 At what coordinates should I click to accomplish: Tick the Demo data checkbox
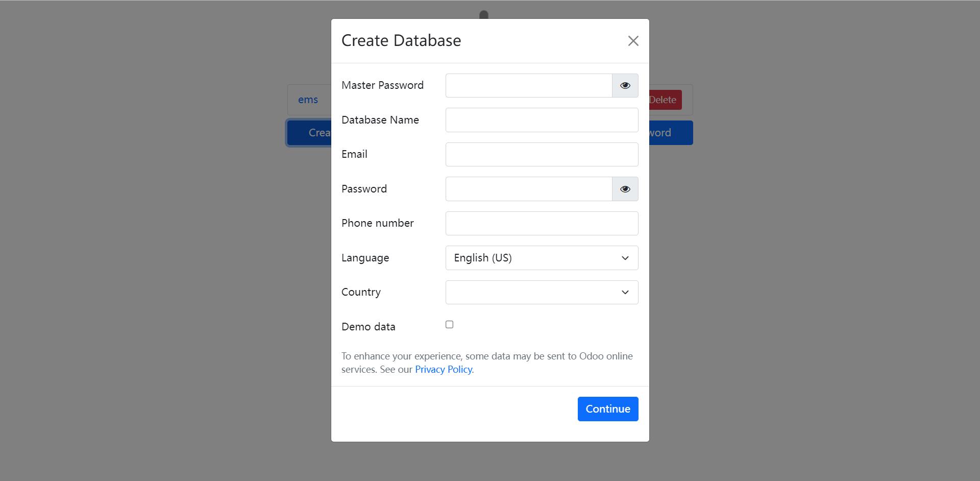coord(449,325)
